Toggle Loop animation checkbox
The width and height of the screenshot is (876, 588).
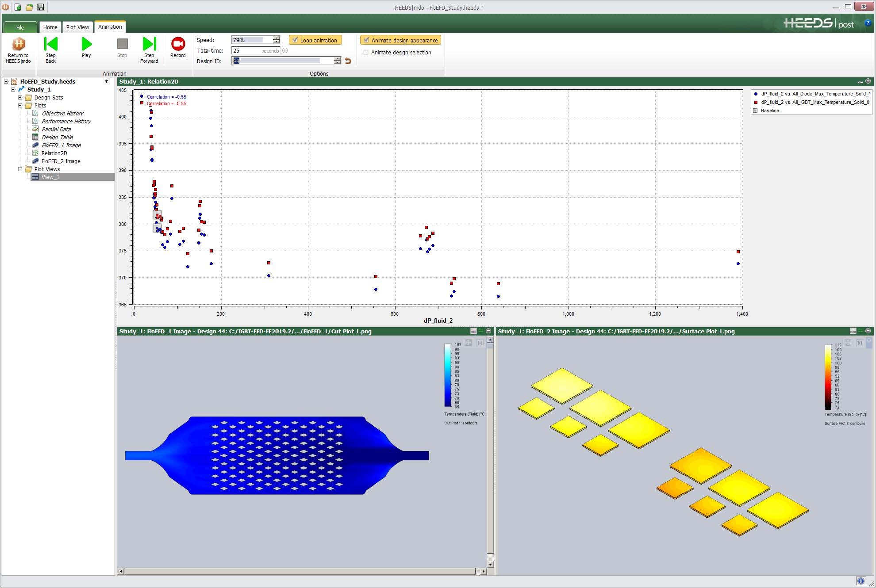295,40
